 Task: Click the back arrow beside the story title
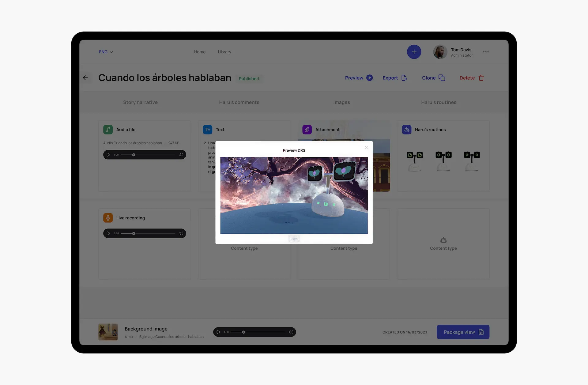pyautogui.click(x=86, y=78)
